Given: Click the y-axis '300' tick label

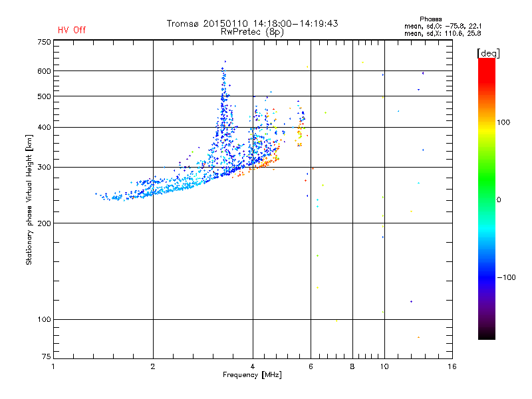Looking at the screenshot, I should click(44, 168).
